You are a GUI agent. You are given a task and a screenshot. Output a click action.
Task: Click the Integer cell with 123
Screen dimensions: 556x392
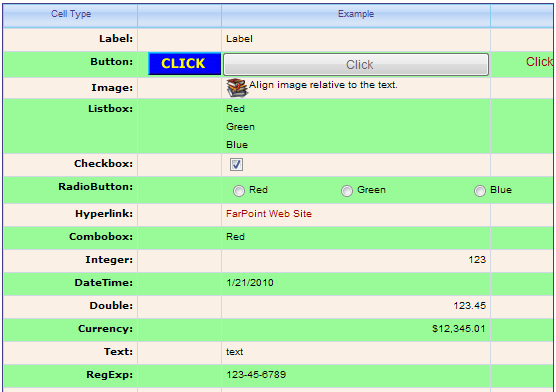click(x=356, y=260)
